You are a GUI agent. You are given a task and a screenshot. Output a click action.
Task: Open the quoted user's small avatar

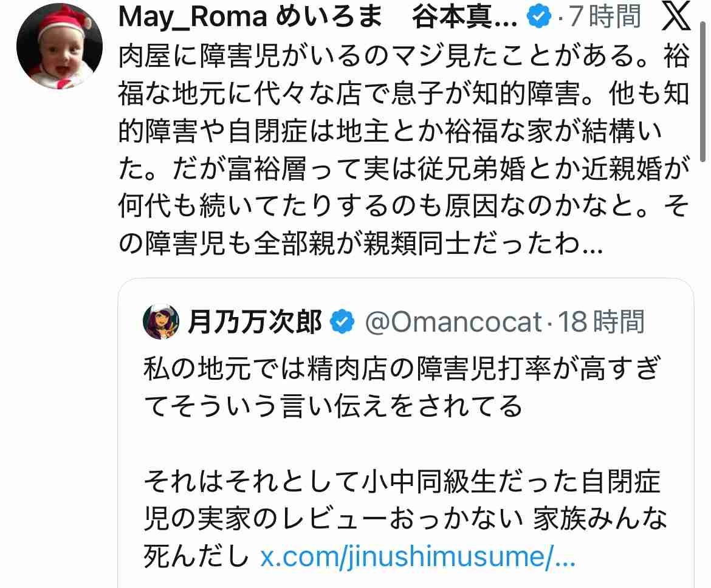160,321
